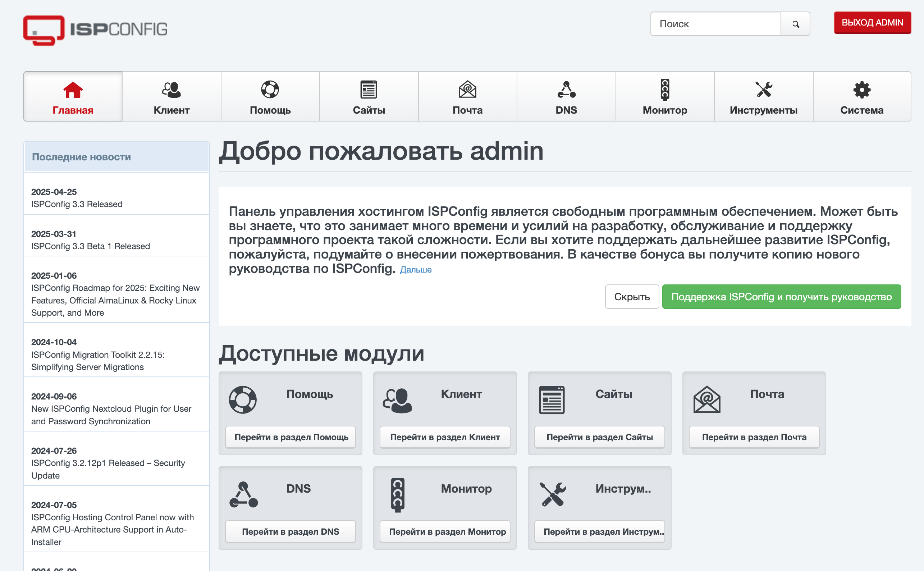924x571 pixels.
Task: Click the Монитор traffic light icon in navigation
Action: (665, 90)
